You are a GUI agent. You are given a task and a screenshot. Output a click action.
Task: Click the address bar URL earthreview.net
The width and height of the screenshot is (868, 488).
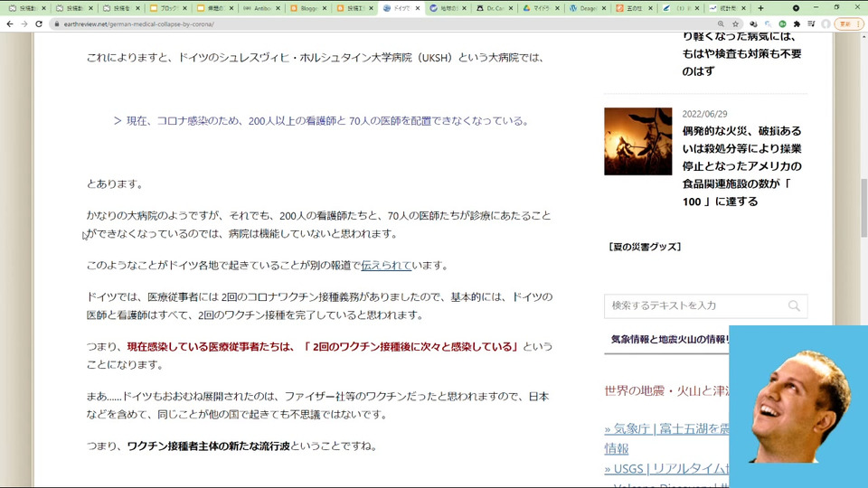[x=139, y=24]
